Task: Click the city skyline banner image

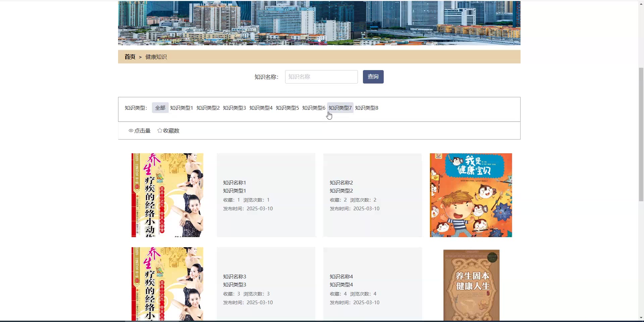Action: coord(319,23)
